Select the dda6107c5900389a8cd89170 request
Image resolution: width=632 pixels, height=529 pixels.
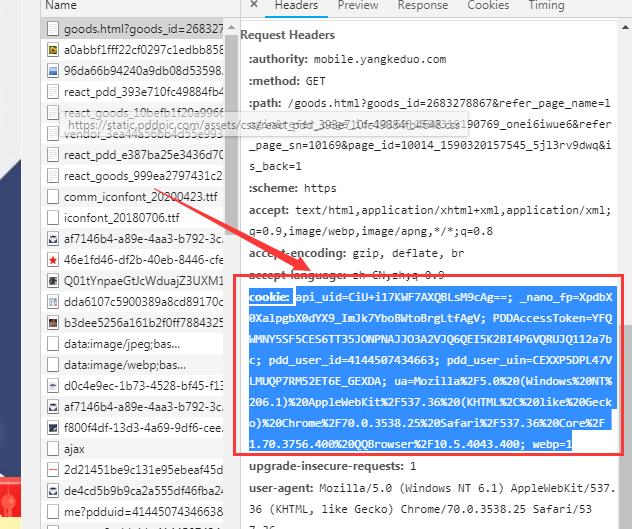pos(132,302)
